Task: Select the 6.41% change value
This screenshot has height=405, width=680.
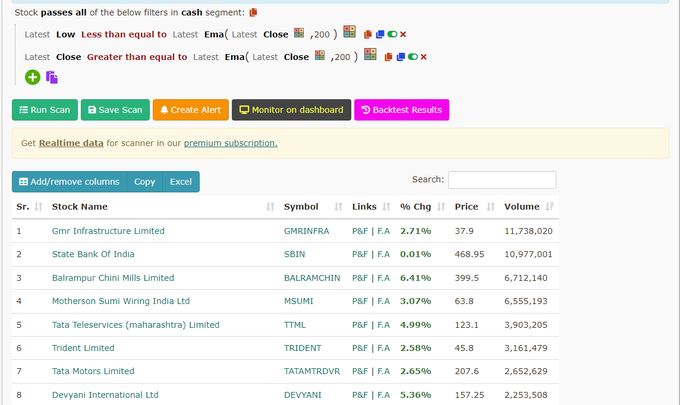Action: [415, 278]
